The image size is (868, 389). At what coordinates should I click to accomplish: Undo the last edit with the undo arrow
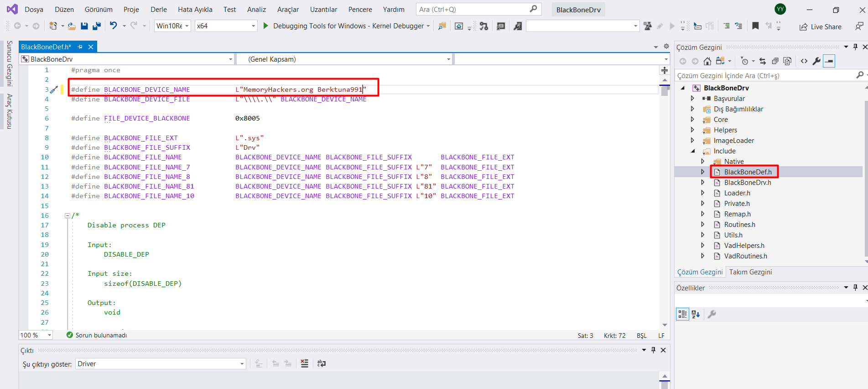[x=114, y=26]
